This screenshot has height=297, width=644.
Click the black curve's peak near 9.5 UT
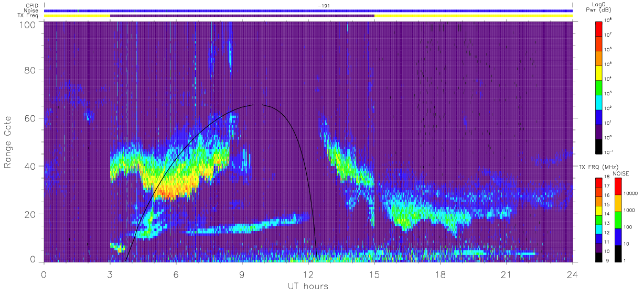(x=253, y=105)
